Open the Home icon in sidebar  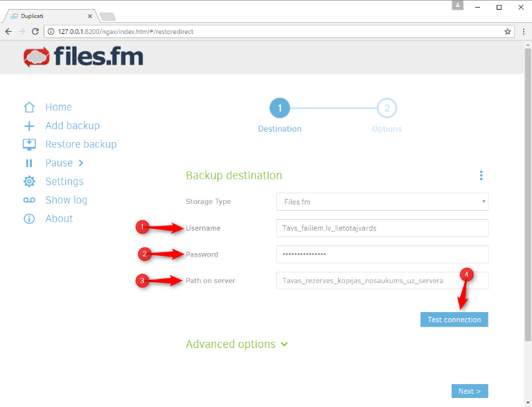coord(29,107)
